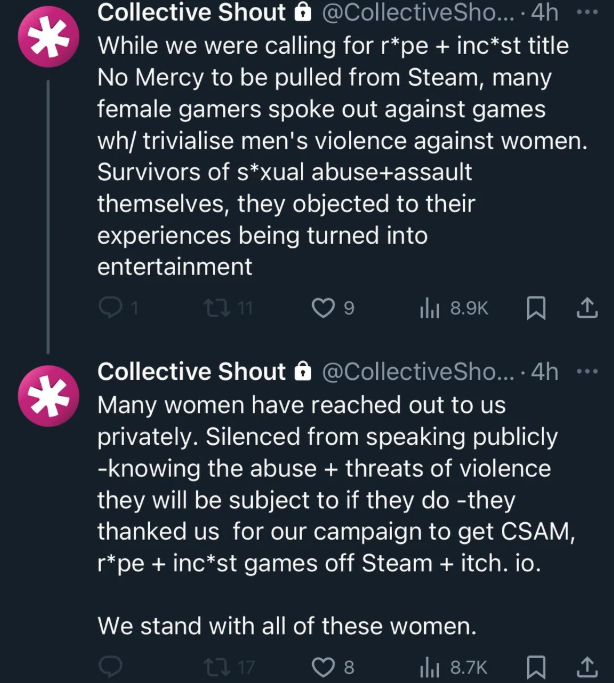Viewport: 614px width, 683px height.
Task: Bookmark the second tweet about CSAM campaign
Action: (x=535, y=666)
